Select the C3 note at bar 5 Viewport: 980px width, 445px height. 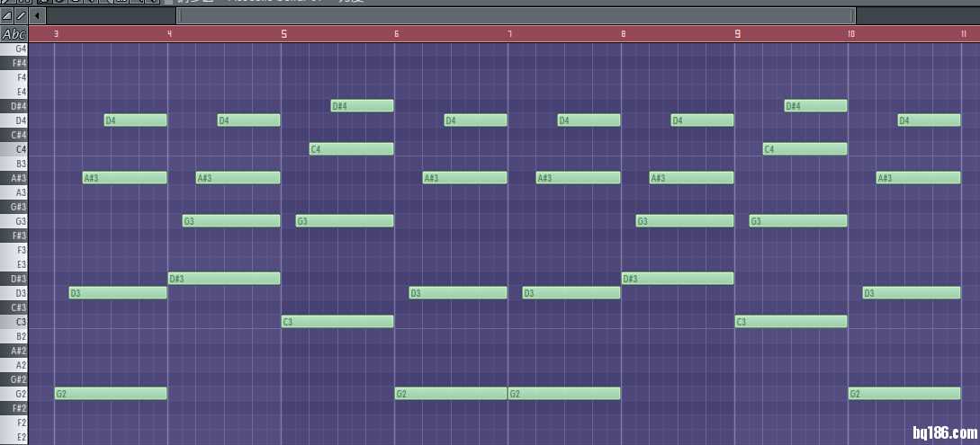point(337,322)
